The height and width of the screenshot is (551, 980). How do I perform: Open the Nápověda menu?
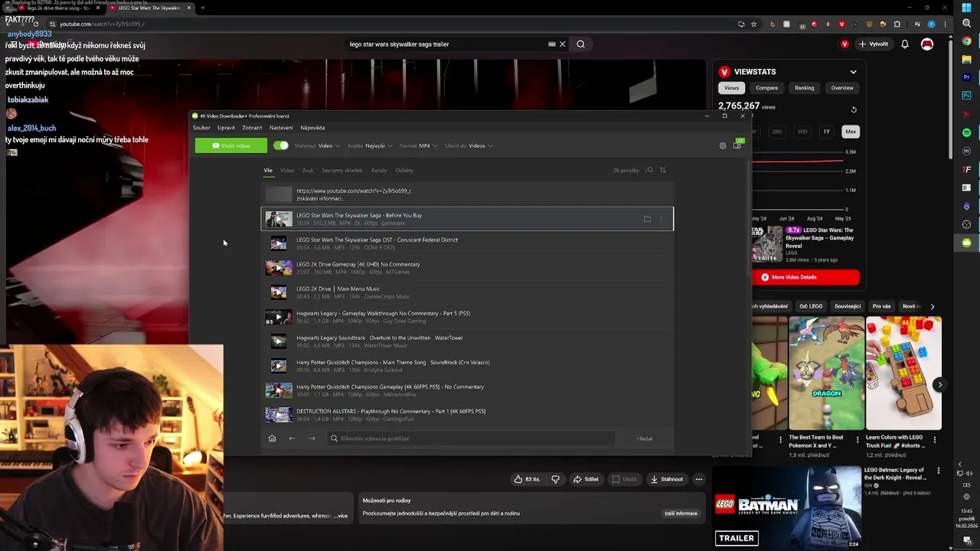click(312, 128)
